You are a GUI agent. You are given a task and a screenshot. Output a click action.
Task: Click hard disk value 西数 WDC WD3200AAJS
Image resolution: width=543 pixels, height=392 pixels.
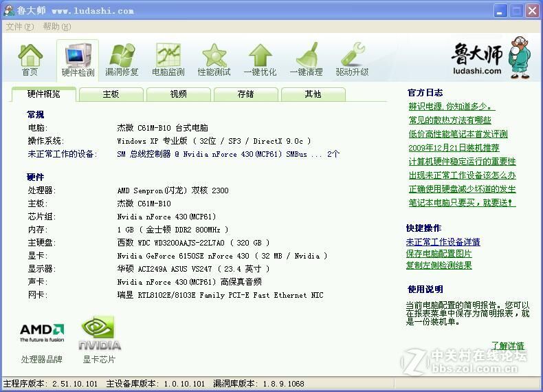(193, 243)
